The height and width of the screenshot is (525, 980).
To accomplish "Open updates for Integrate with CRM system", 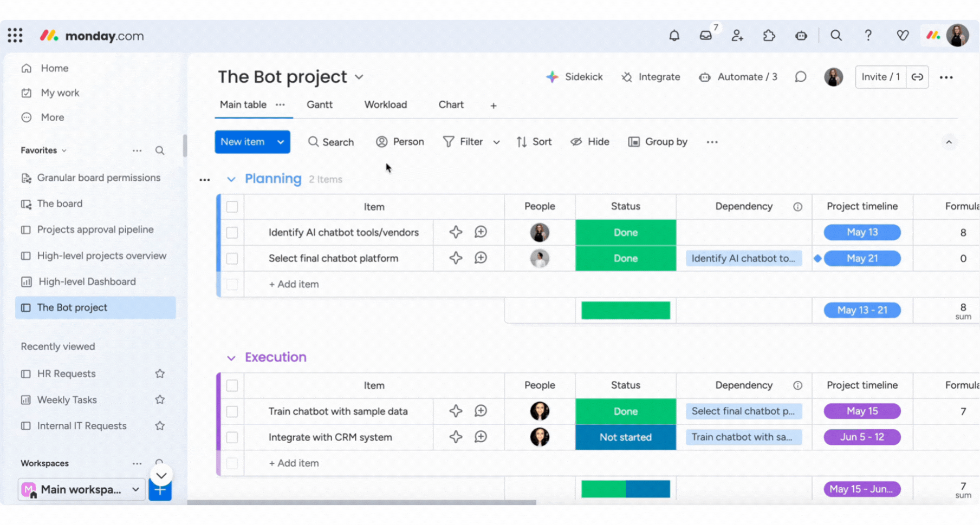I will click(481, 437).
